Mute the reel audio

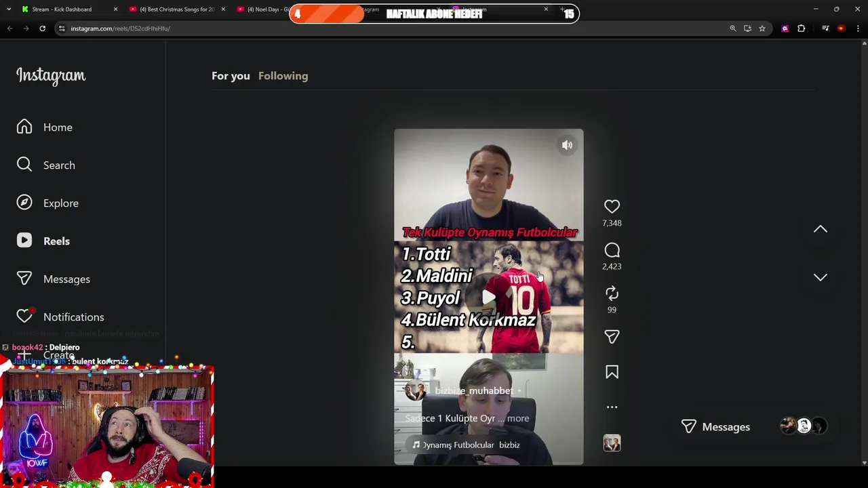pos(567,145)
